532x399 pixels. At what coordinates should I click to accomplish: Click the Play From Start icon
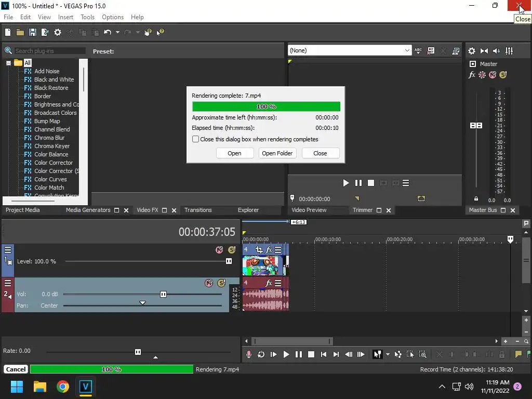[273, 354]
